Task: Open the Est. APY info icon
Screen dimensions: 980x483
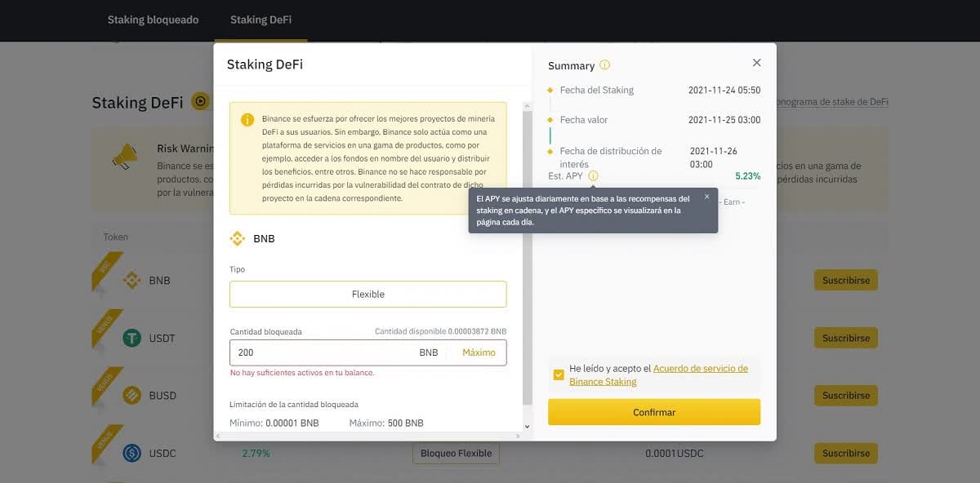Action: click(593, 175)
